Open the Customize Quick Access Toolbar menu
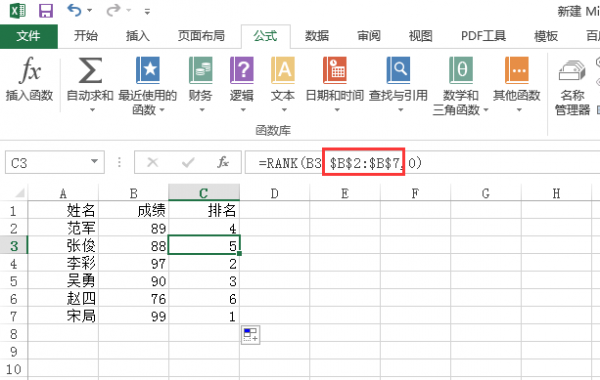This screenshot has width=600, height=380. pyautogui.click(x=147, y=11)
